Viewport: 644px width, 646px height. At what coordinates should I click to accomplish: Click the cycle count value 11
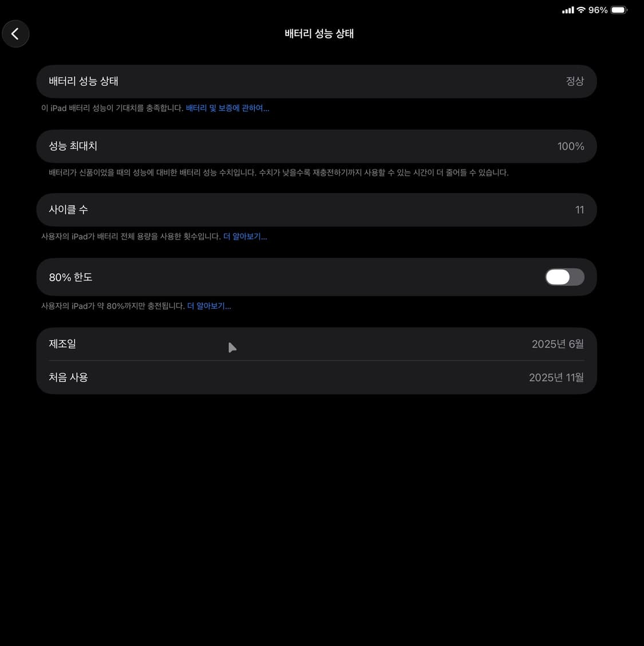coord(580,210)
